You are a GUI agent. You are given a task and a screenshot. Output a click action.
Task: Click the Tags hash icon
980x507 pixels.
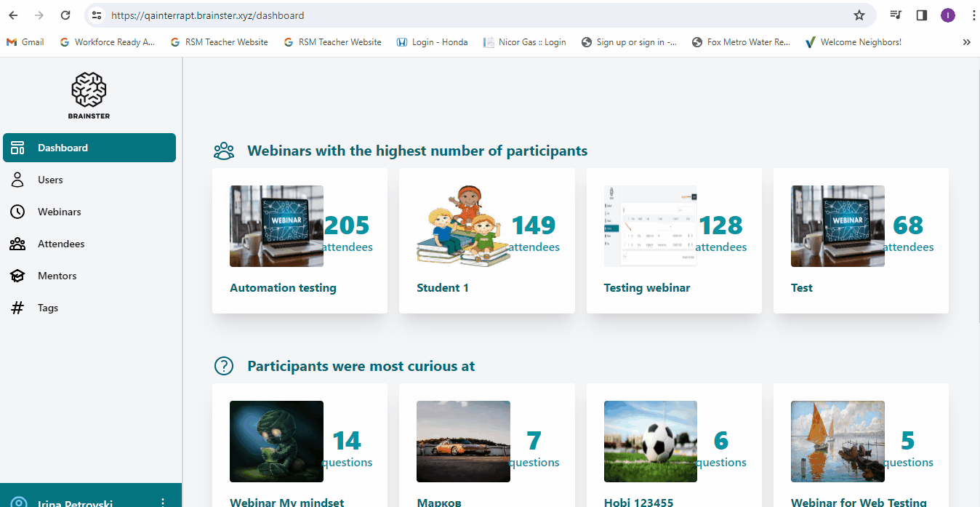pos(17,308)
